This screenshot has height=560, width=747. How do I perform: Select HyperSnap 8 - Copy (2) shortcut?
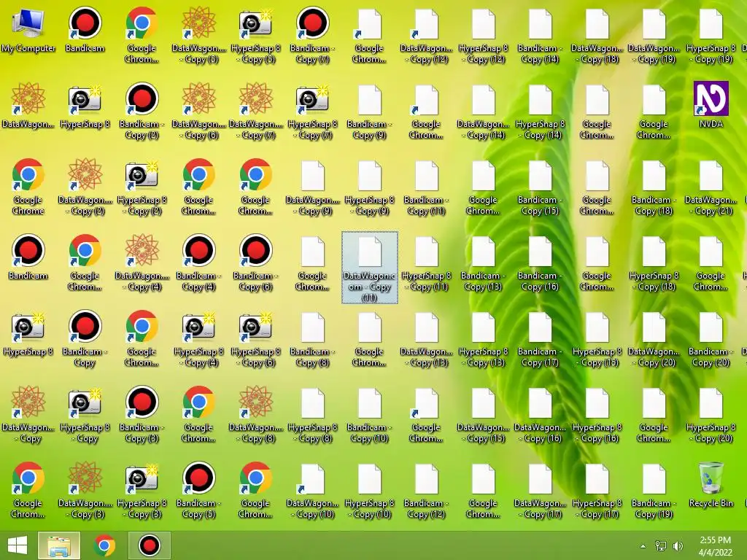[x=142, y=187]
